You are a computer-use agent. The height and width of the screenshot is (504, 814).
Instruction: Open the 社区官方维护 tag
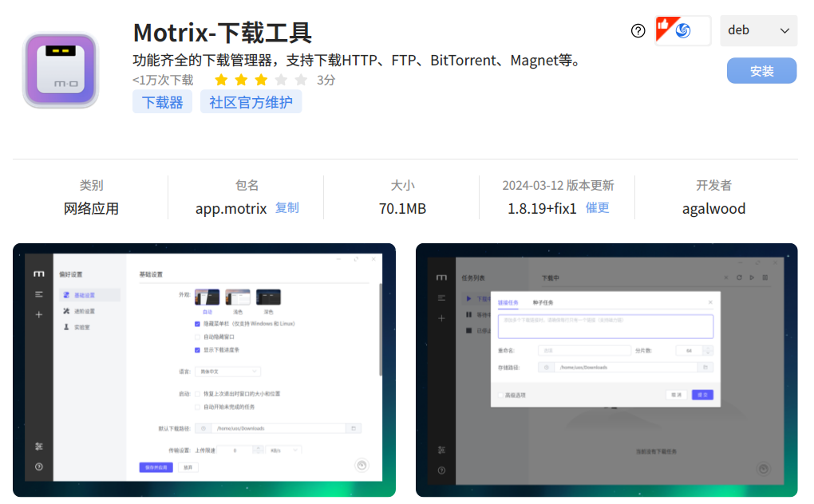pyautogui.click(x=251, y=102)
